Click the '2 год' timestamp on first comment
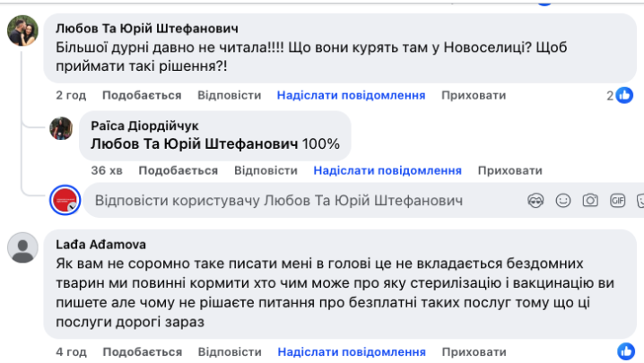 pyautogui.click(x=71, y=95)
